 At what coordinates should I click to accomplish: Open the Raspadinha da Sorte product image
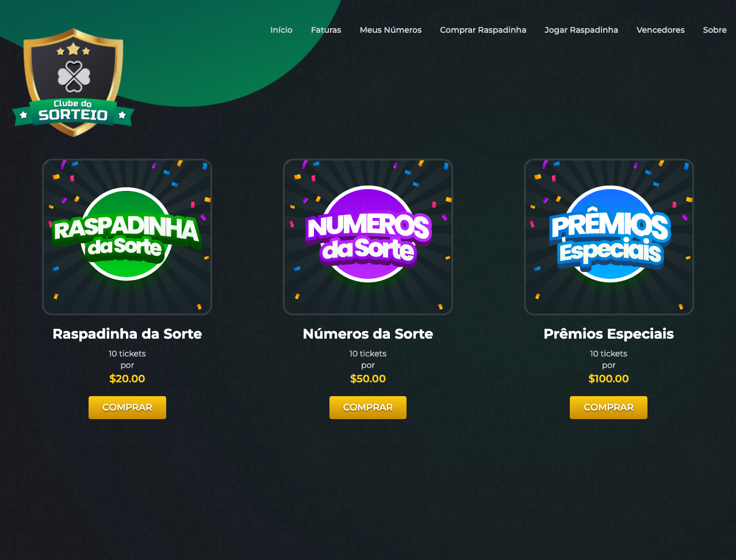tap(127, 237)
